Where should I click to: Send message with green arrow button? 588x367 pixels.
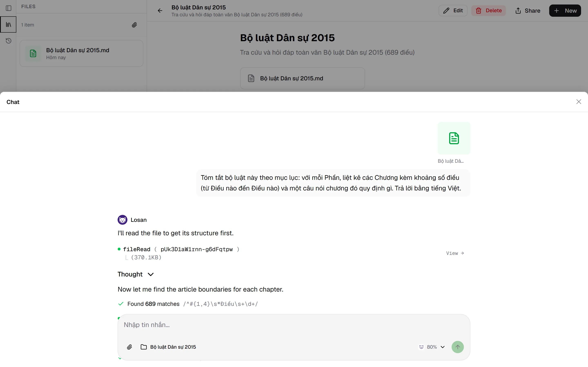coord(458,347)
